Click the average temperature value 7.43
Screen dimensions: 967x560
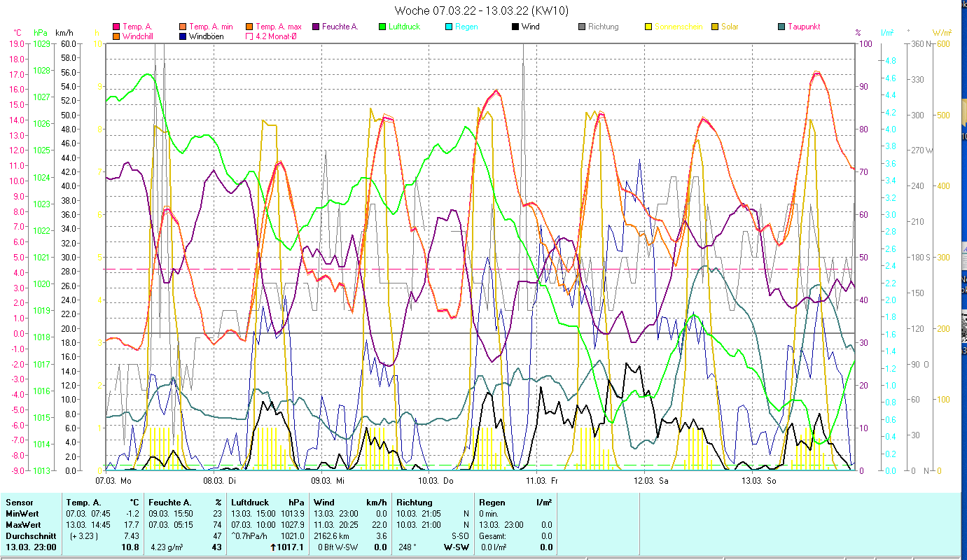click(x=131, y=536)
